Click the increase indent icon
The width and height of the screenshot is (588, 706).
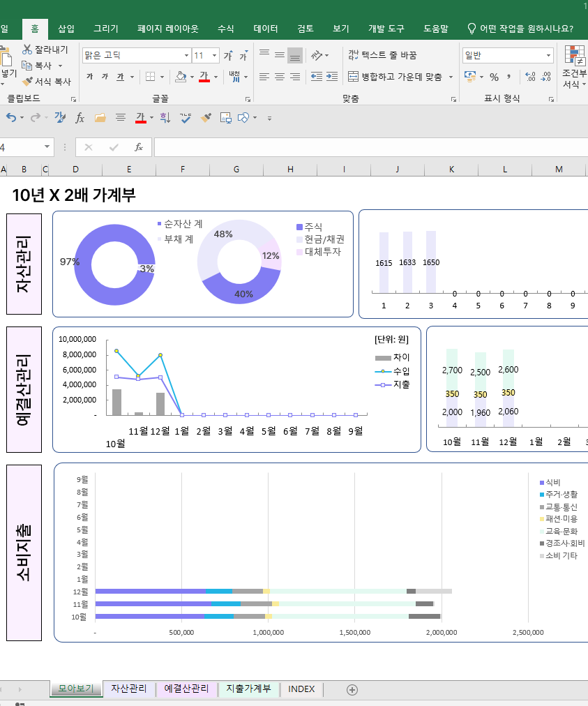[332, 77]
